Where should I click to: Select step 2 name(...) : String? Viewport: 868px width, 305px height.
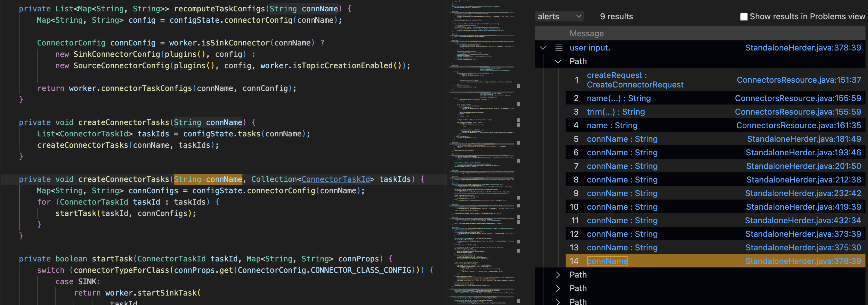click(x=619, y=98)
